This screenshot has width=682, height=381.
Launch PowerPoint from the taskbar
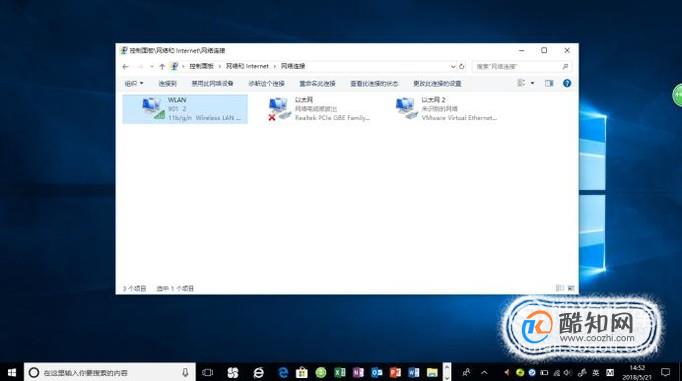[395, 372]
